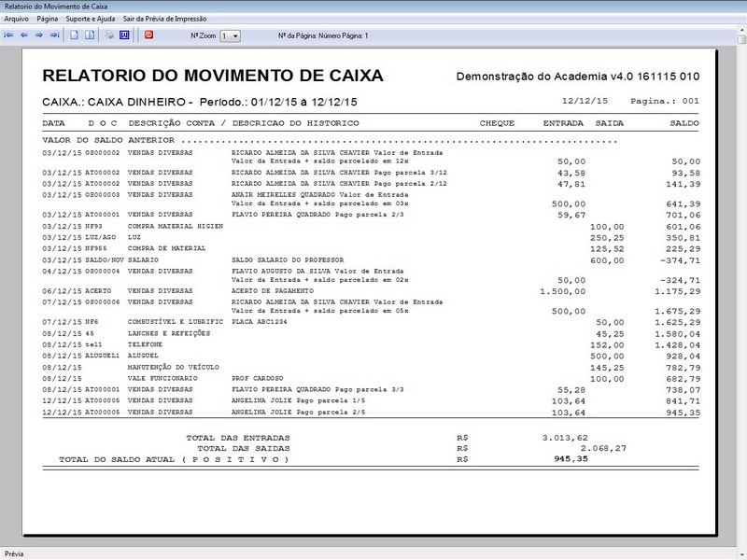Click 'Pagina.: 001' text

click(665, 101)
